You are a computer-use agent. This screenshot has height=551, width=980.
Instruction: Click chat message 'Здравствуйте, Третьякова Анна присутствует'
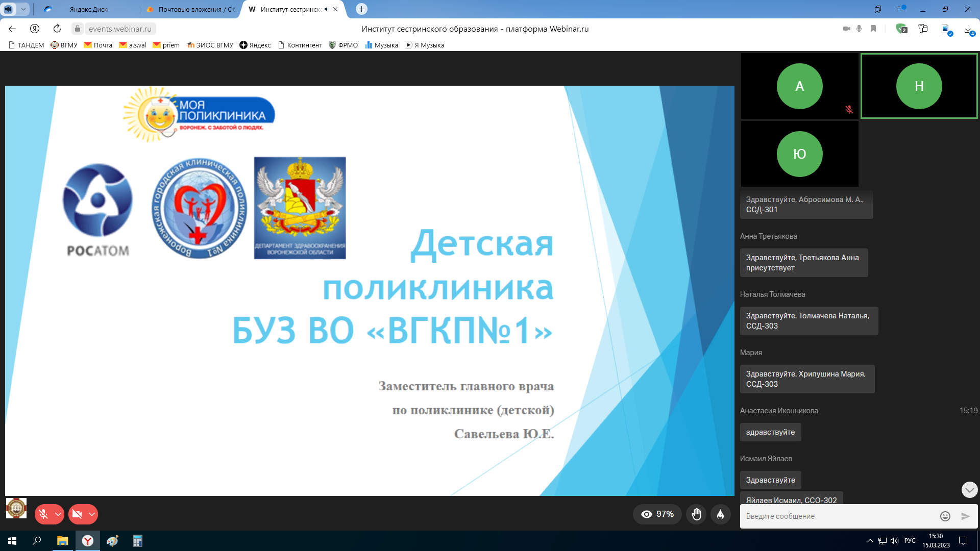click(804, 263)
